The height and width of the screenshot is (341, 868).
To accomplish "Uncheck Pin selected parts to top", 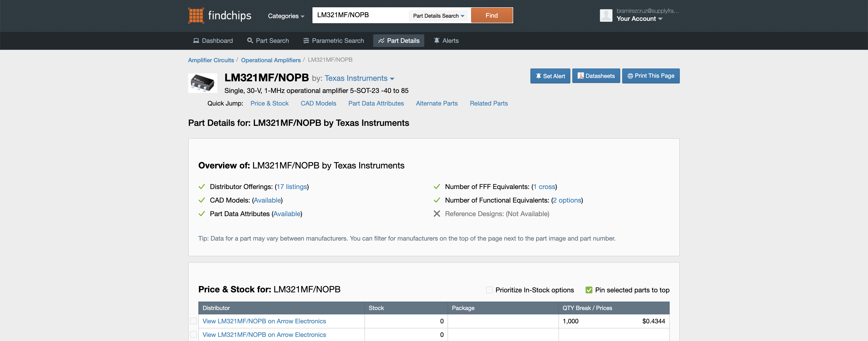I will click(589, 290).
